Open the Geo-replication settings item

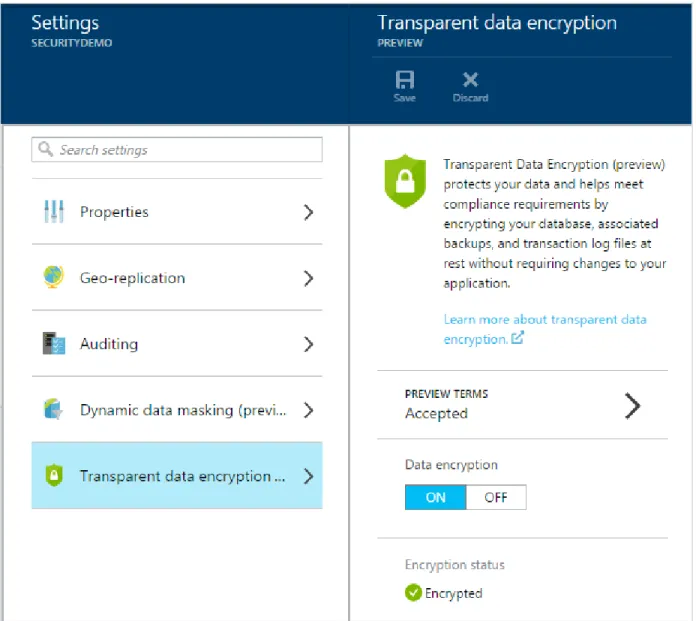177,277
